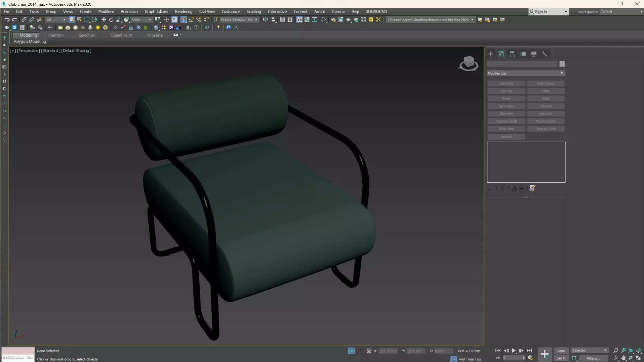Open the Display command panel tab
644x362 pixels.
[x=534, y=54]
